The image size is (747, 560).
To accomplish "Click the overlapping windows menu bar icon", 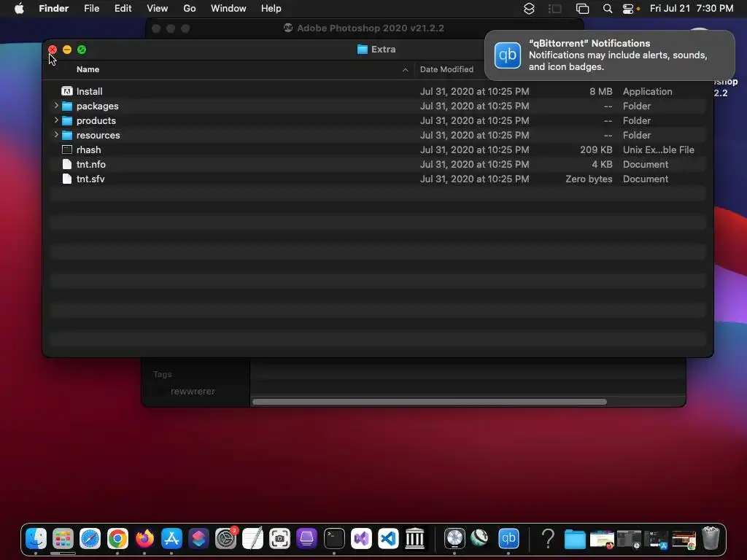I will coord(582,9).
